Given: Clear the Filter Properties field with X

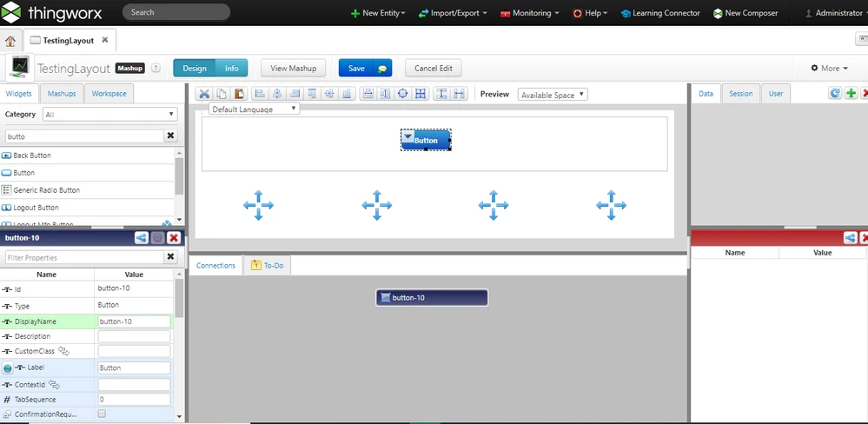Looking at the screenshot, I should coord(170,257).
